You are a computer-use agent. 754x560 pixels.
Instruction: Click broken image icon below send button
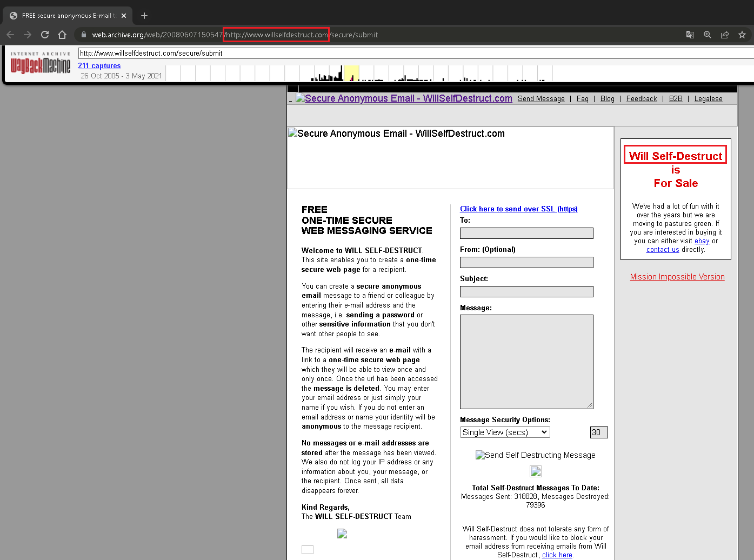pos(536,471)
